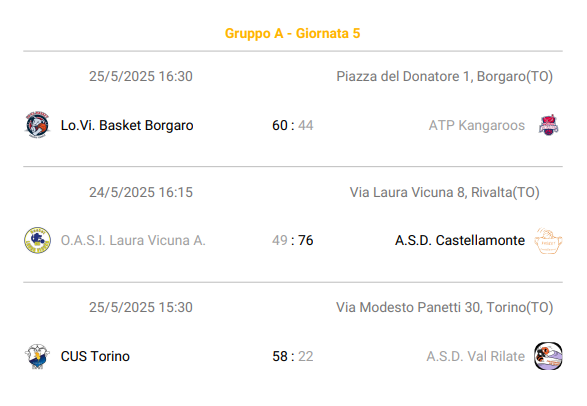Click the ATP Kangaroos team logo
The image size is (587, 406).
(x=548, y=125)
